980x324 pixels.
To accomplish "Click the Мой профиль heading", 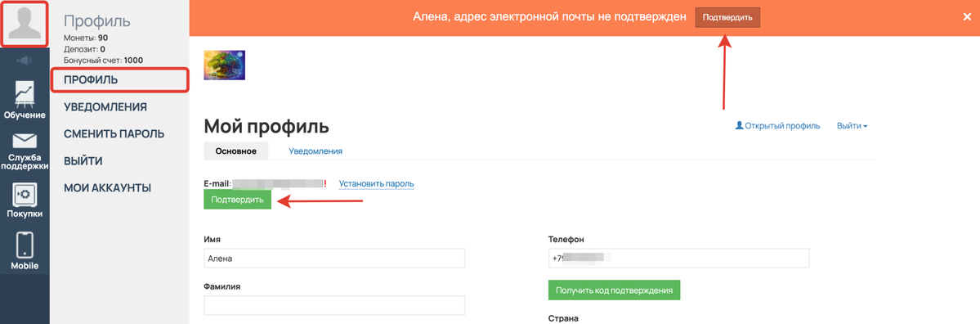I will (x=266, y=126).
